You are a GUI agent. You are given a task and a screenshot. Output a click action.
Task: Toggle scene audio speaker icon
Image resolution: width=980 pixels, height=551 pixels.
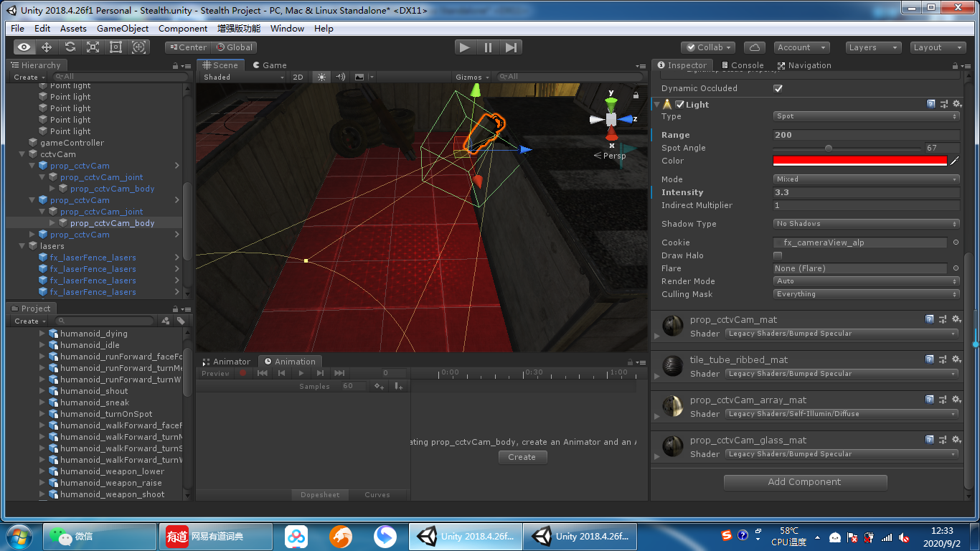coord(341,77)
